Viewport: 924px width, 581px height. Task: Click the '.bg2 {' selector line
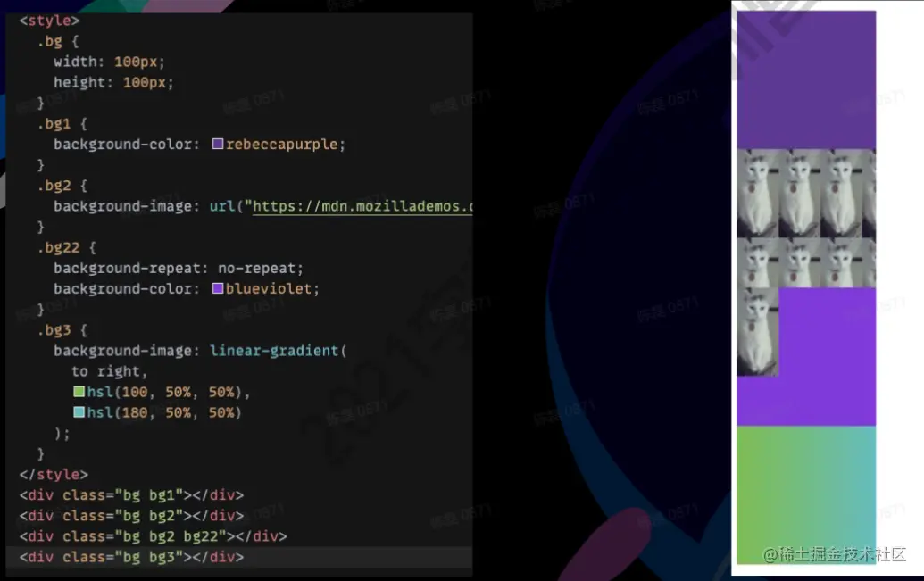click(62, 186)
